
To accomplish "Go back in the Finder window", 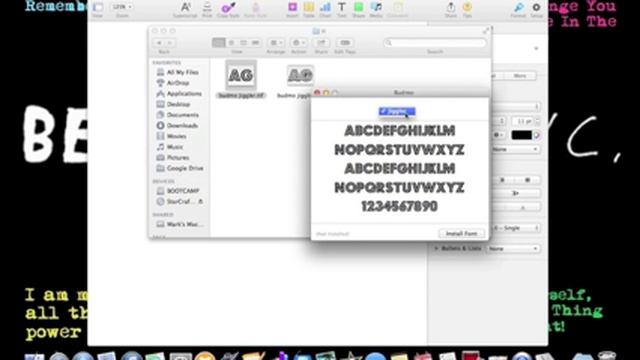I will tap(159, 43).
